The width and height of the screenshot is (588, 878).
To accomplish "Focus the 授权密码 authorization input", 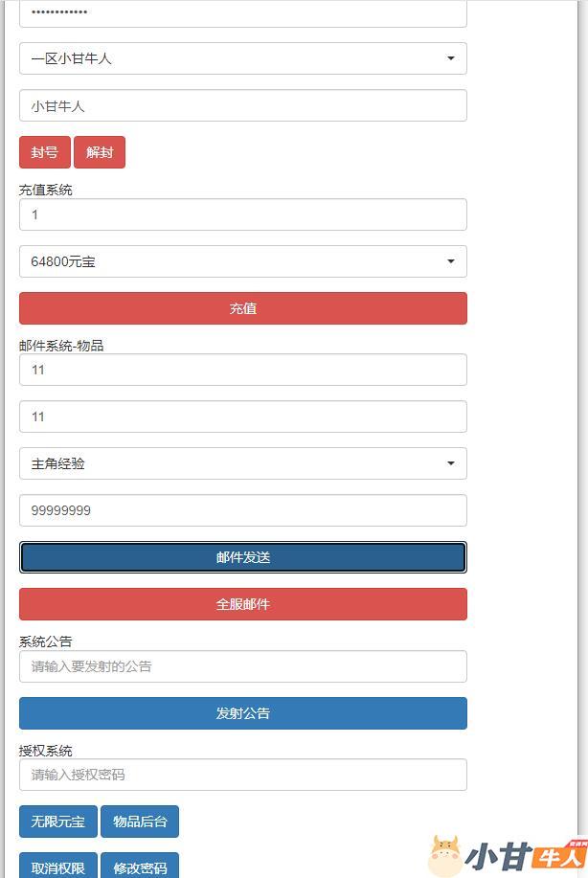I will tap(242, 775).
